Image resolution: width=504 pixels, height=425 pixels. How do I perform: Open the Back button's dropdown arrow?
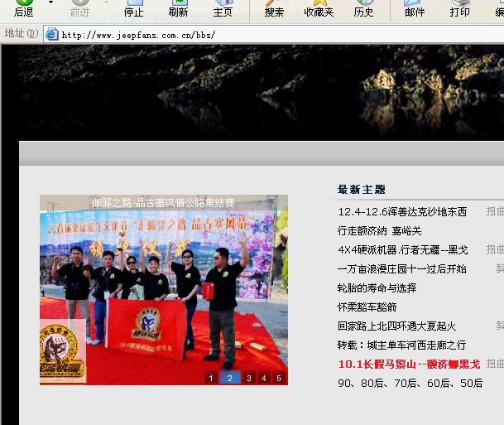pyautogui.click(x=50, y=2)
